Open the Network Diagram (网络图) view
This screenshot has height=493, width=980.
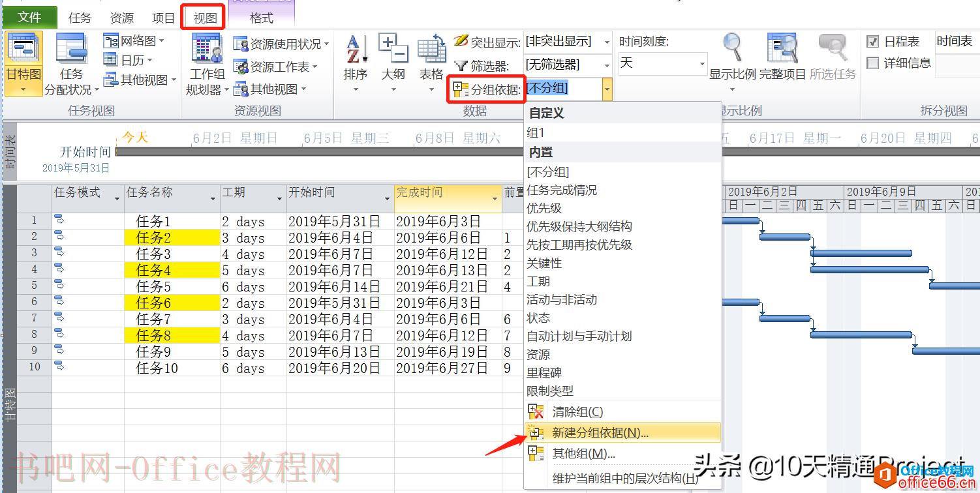[x=134, y=41]
